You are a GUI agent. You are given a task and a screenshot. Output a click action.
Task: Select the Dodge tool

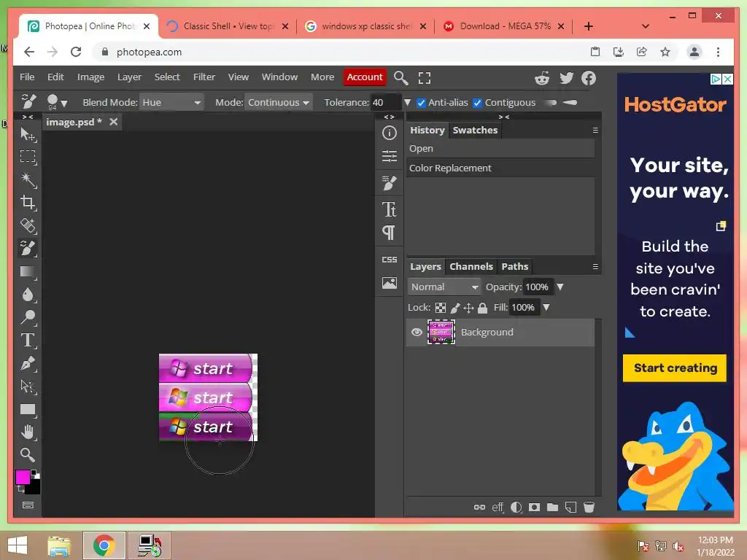tap(28, 317)
